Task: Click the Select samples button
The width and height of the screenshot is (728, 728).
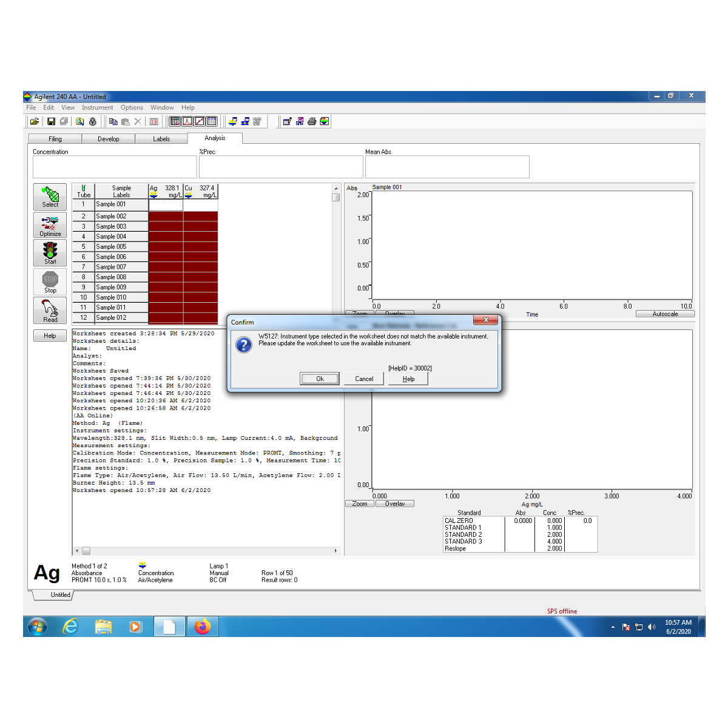Action: tap(50, 197)
